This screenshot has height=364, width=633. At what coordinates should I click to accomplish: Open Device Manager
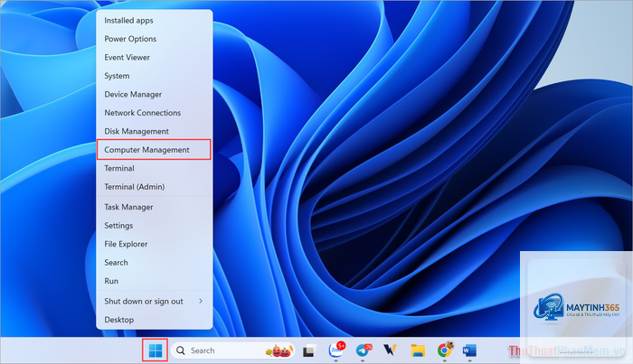pyautogui.click(x=155, y=94)
